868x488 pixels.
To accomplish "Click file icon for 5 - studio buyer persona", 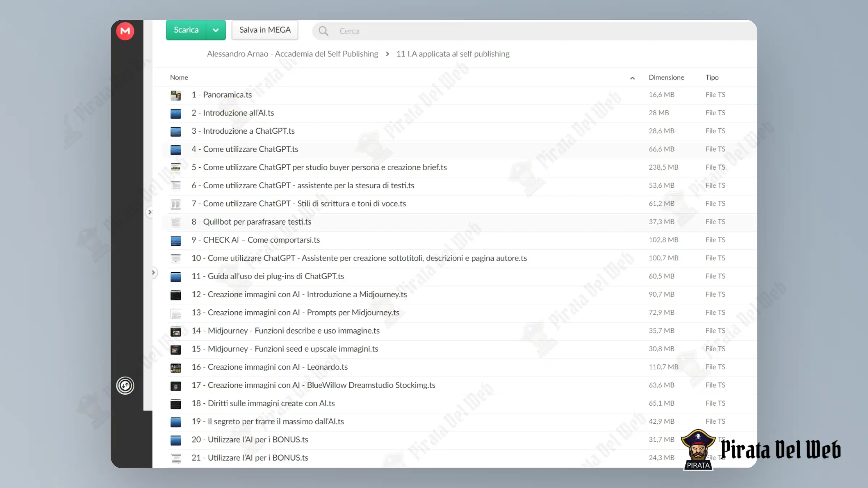I will point(176,168).
